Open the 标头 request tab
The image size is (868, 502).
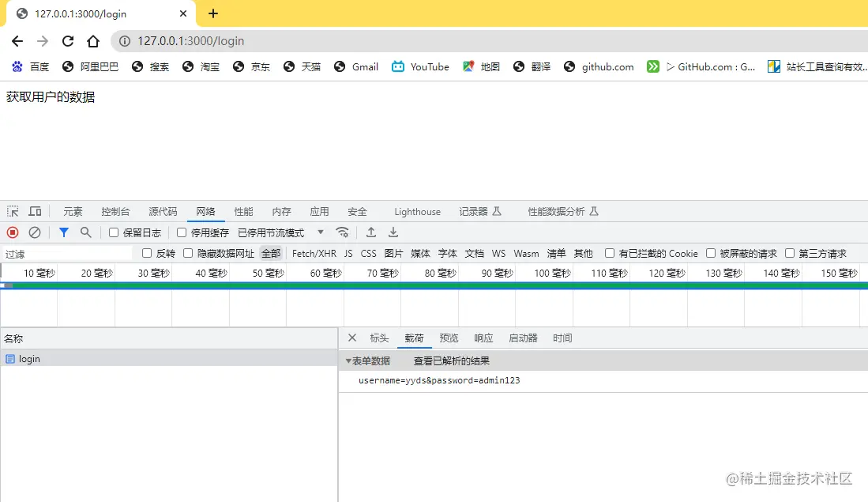point(379,338)
